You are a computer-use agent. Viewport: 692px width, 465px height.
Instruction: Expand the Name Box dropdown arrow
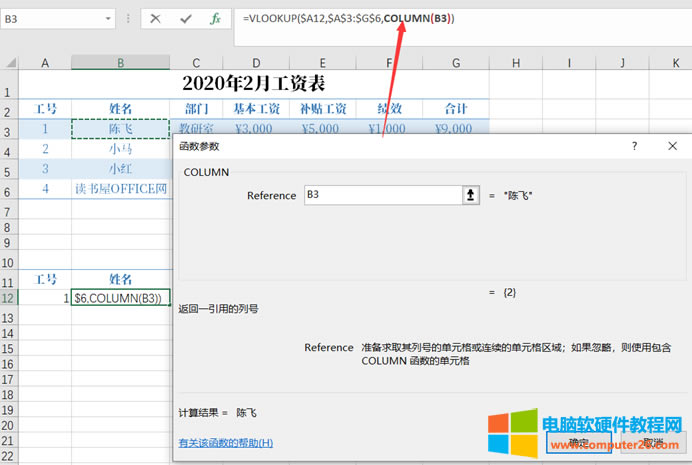108,19
